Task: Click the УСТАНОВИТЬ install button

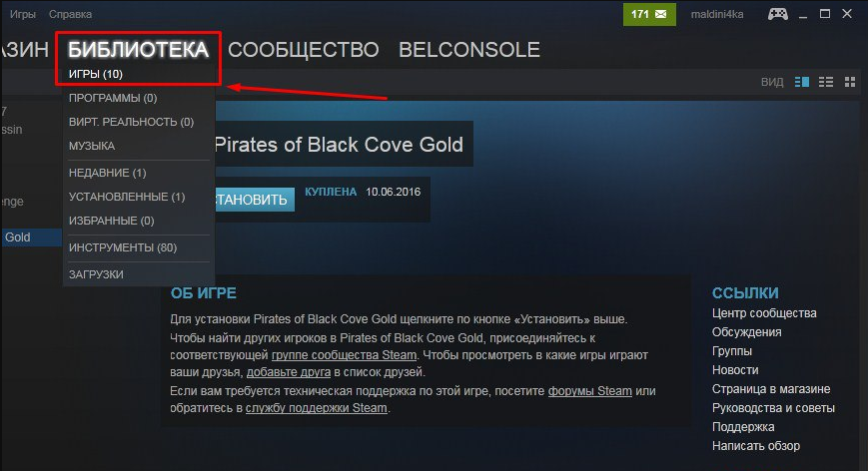Action: pyautogui.click(x=254, y=200)
